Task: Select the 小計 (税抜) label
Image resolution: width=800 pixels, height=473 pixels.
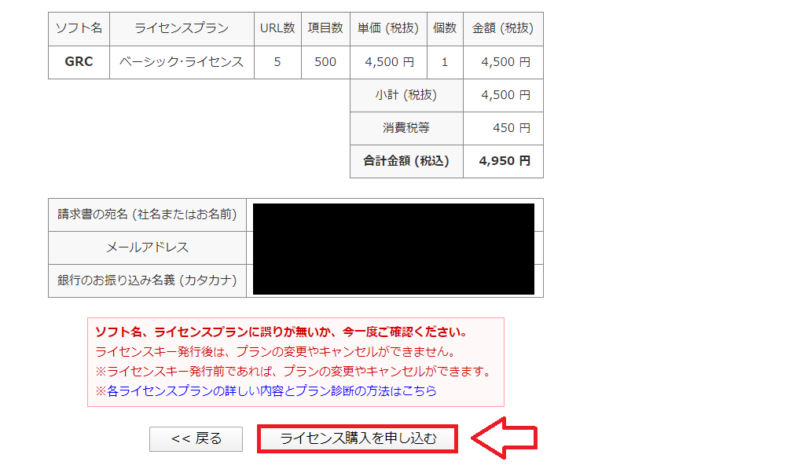Action: pyautogui.click(x=406, y=95)
